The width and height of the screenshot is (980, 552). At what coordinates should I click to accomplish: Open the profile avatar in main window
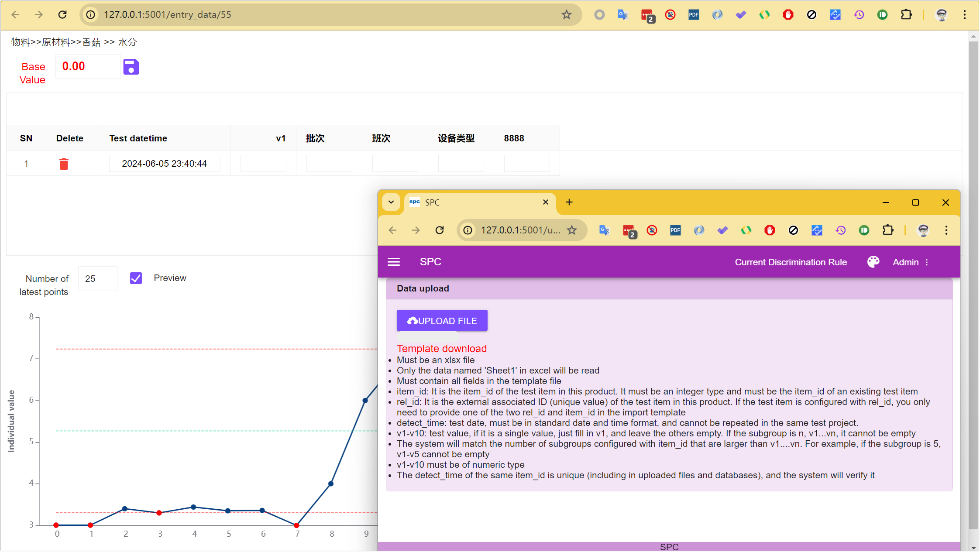[x=942, y=15]
